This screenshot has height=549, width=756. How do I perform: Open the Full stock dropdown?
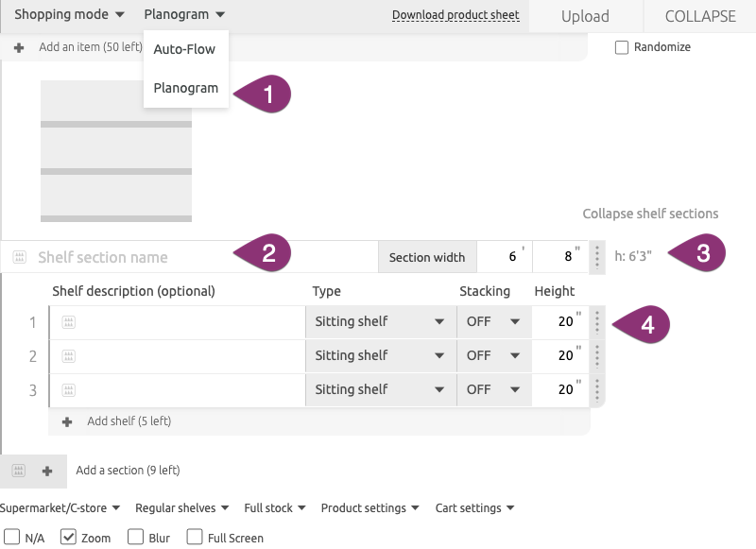point(275,508)
